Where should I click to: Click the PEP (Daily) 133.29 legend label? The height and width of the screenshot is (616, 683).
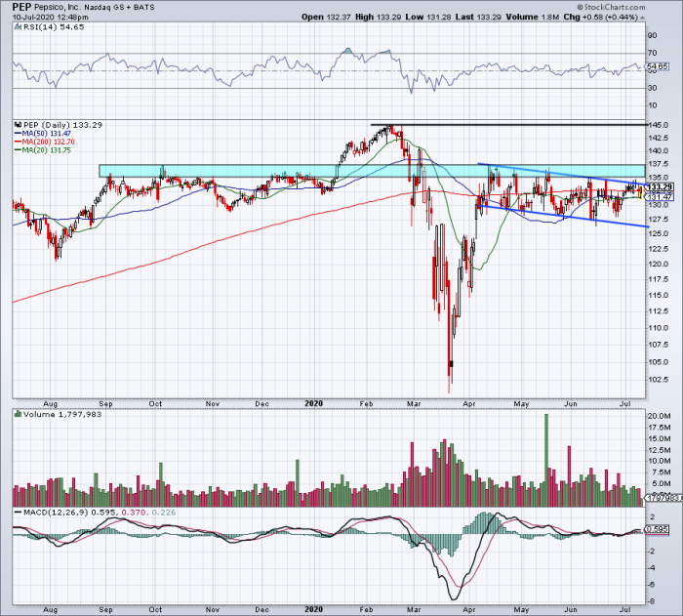tap(62, 125)
